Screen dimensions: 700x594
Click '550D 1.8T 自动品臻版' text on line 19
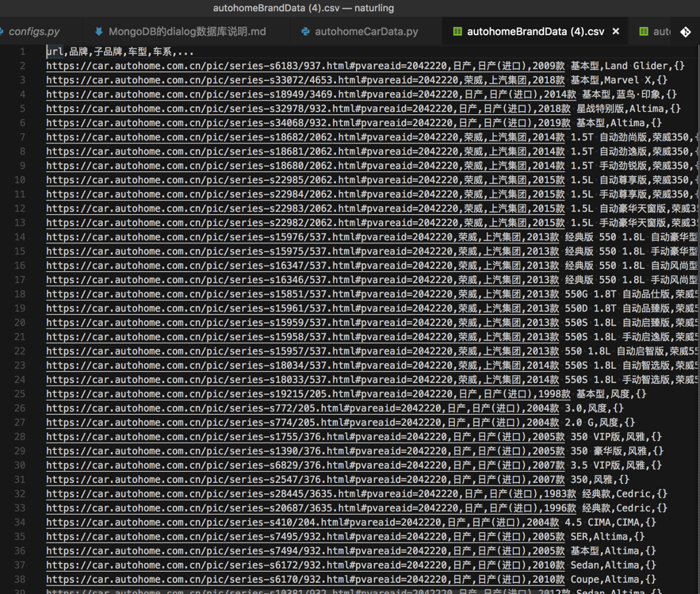pos(618,308)
